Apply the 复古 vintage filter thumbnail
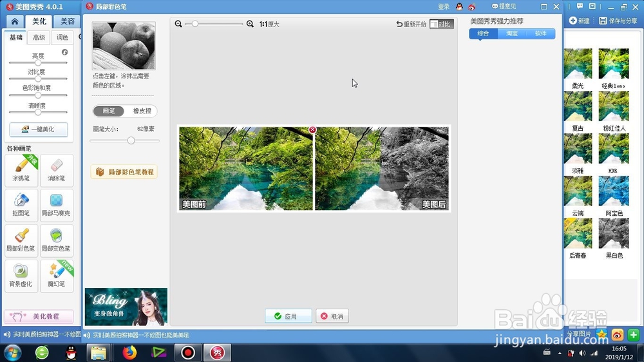This screenshot has width=644, height=362. tap(578, 106)
